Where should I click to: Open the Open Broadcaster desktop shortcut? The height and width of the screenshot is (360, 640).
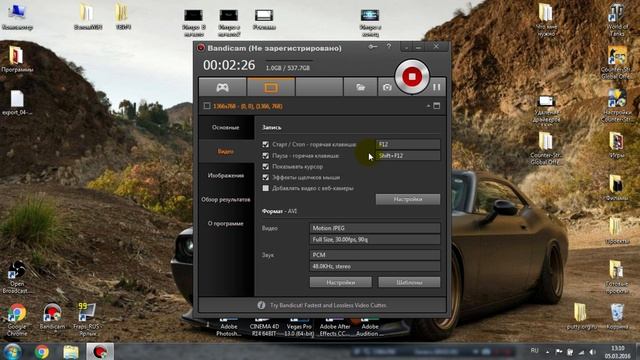[x=16, y=278]
